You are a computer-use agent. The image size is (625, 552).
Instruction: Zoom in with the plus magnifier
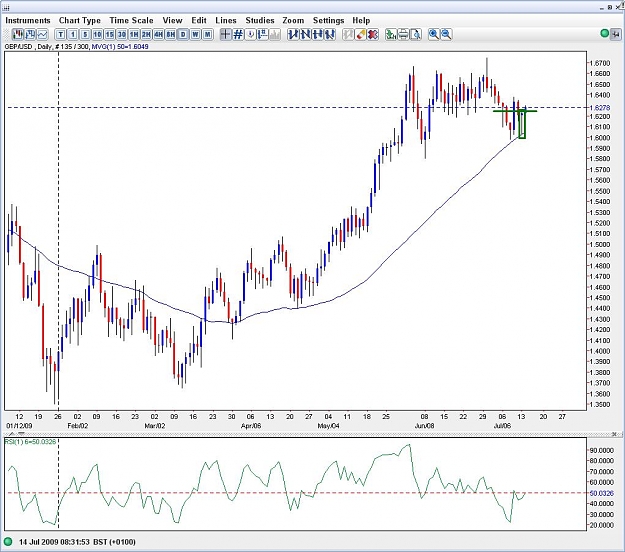pos(434,34)
